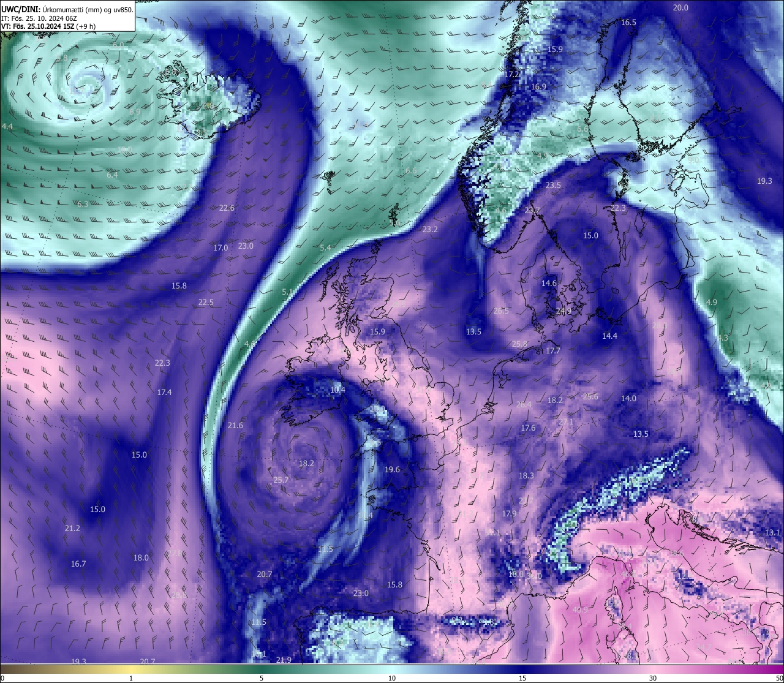Click the '50' tick label on the color scale
784x683 pixels.
coord(779,678)
